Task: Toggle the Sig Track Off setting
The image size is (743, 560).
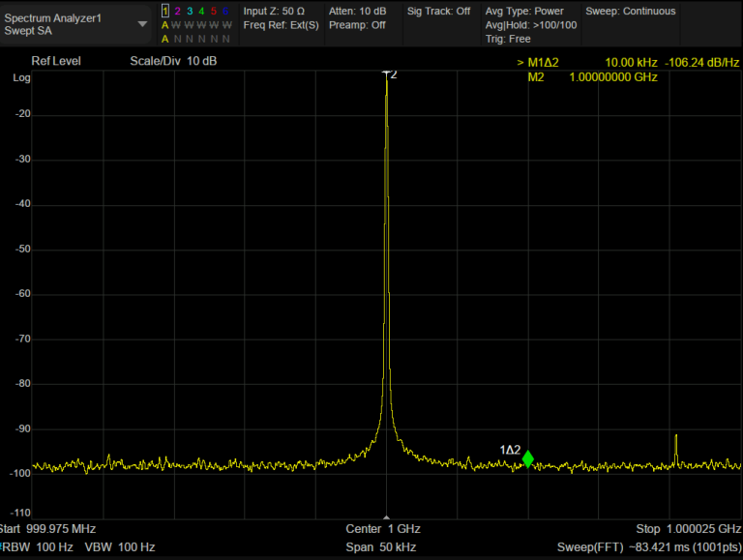Action: [x=438, y=12]
